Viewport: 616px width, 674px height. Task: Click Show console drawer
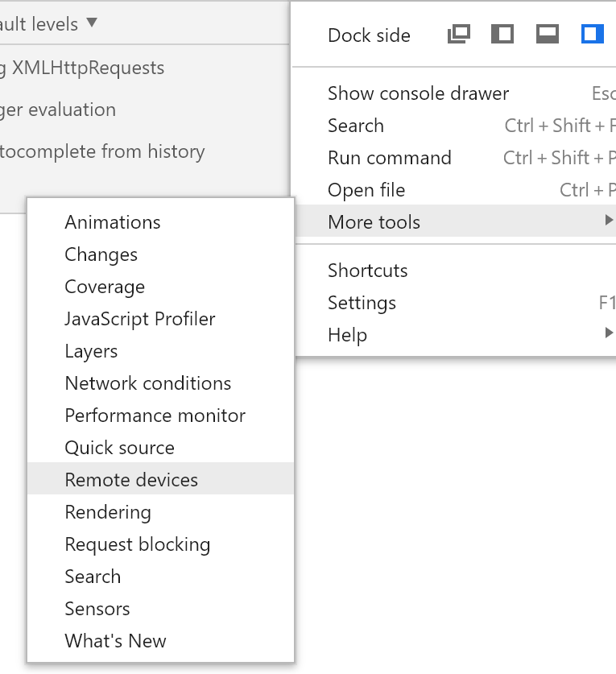coord(418,93)
